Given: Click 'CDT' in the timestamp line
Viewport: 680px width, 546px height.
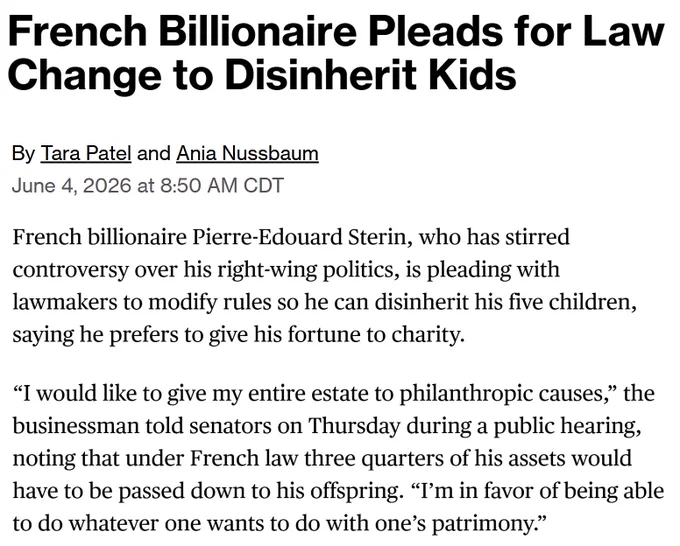Looking at the screenshot, I should pos(263,186).
